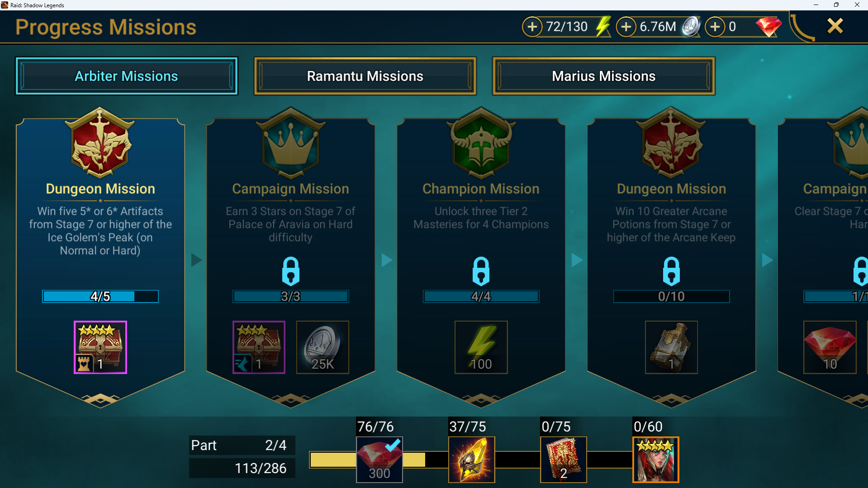The height and width of the screenshot is (488, 868).
Task: Select the Arbiter Missions tab
Action: coord(127,76)
